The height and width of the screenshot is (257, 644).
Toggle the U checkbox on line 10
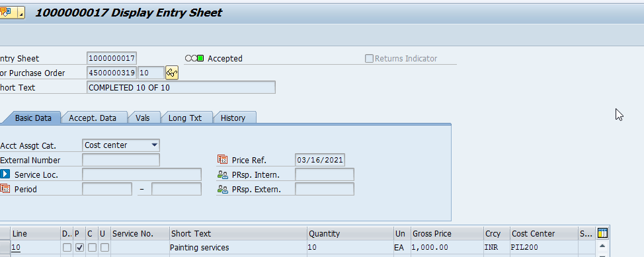pos(105,248)
